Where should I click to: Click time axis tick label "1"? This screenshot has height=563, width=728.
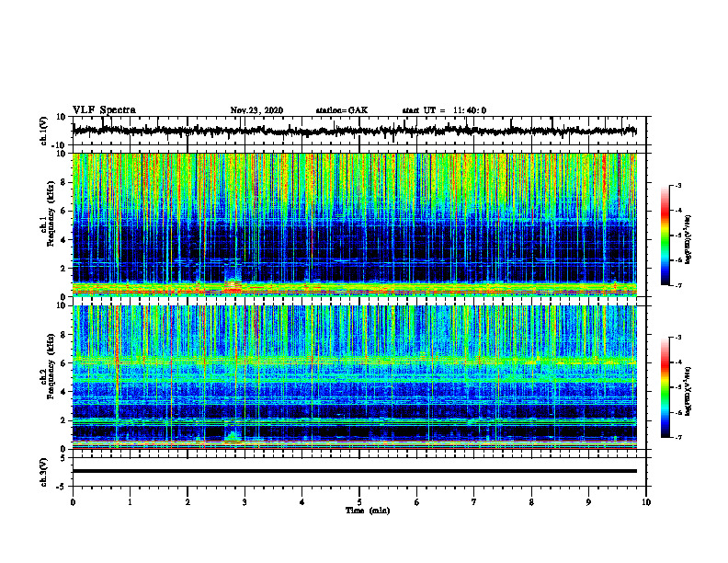(x=130, y=502)
